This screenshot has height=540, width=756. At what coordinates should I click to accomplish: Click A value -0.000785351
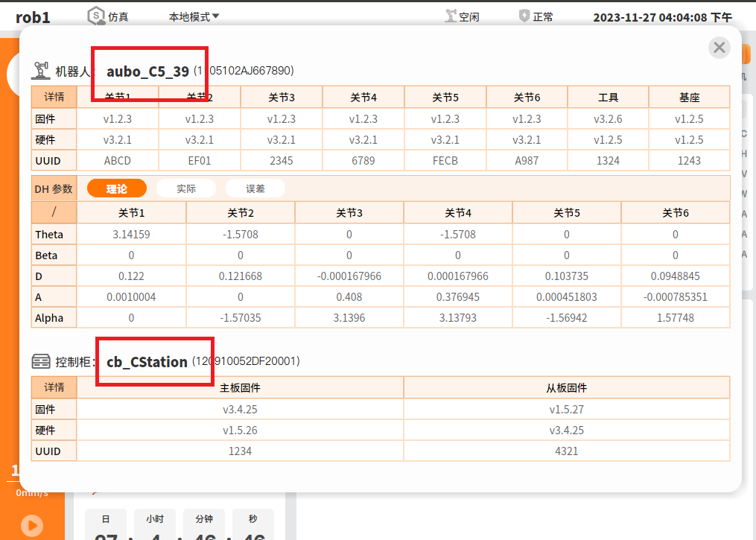pos(676,297)
